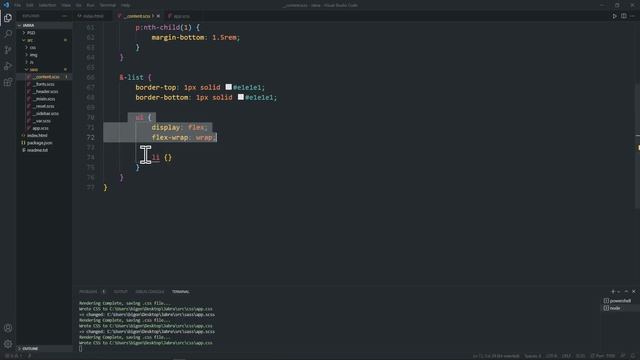640x360 pixels.
Task: Open the Manage gear icon
Action: (8, 344)
